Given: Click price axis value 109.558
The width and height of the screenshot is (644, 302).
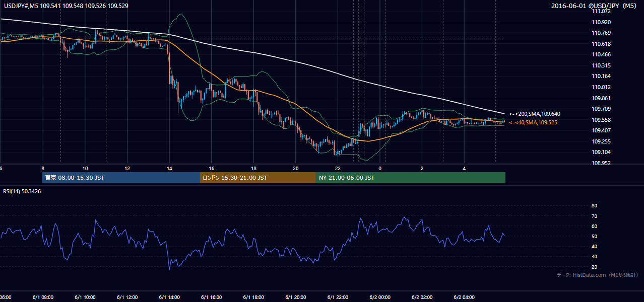Looking at the screenshot, I should (x=601, y=120).
